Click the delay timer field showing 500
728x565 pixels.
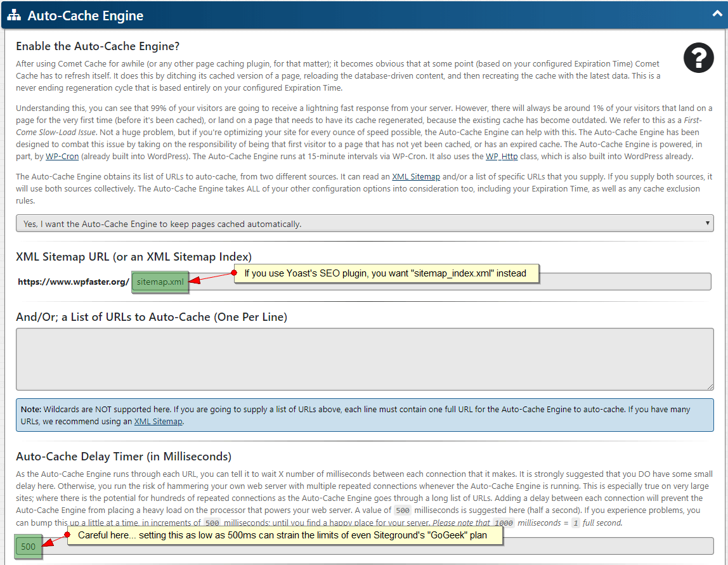(365, 546)
